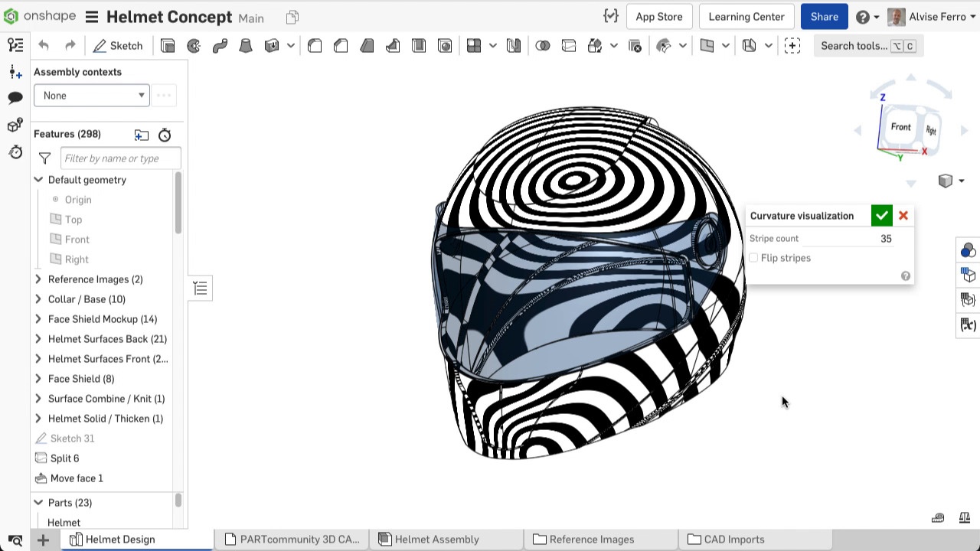Image resolution: width=980 pixels, height=551 pixels.
Task: Collapse the Parts (23) section
Action: [x=38, y=503]
